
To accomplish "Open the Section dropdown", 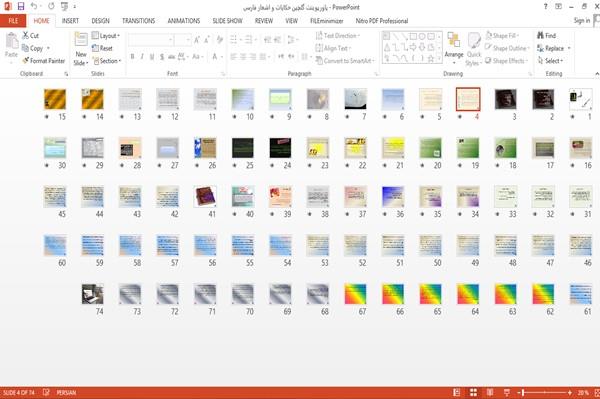I will pyautogui.click(x=107, y=61).
